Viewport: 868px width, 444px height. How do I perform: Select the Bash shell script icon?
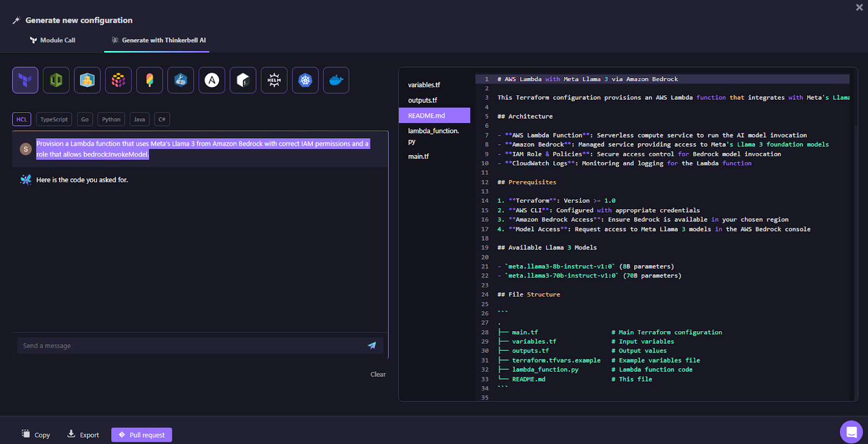point(243,80)
